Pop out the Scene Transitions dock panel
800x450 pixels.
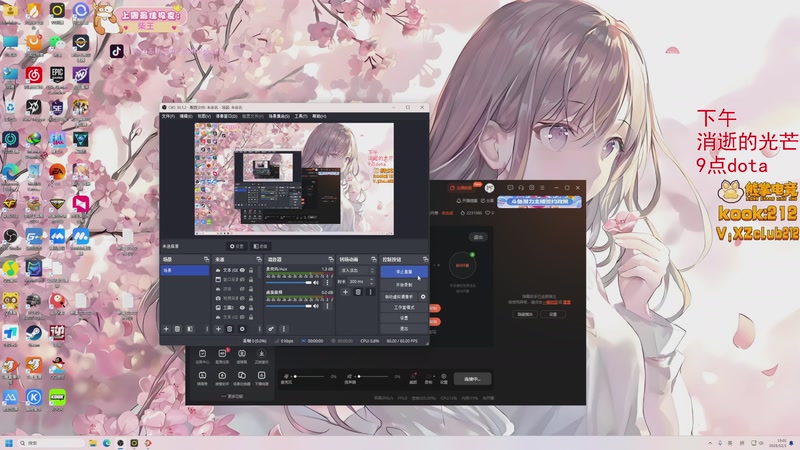point(373,260)
